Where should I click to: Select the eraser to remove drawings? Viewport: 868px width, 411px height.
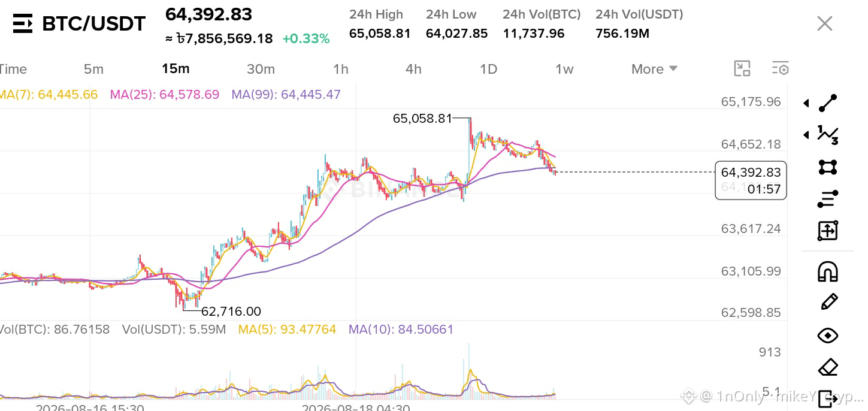tap(828, 367)
